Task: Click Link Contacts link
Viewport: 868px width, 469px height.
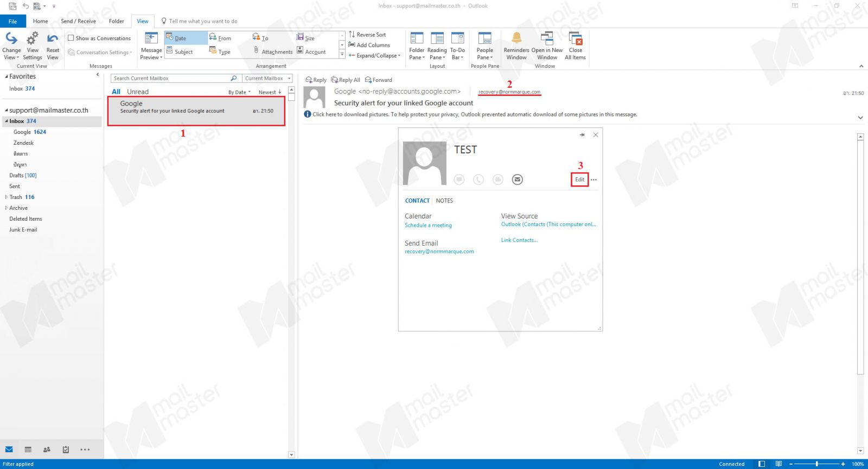Action: click(x=519, y=240)
